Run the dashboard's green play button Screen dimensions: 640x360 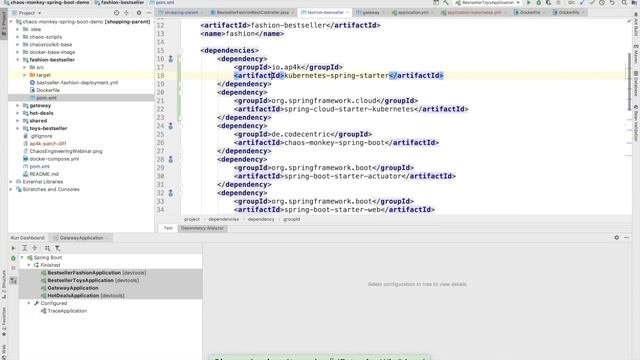pos(13,248)
